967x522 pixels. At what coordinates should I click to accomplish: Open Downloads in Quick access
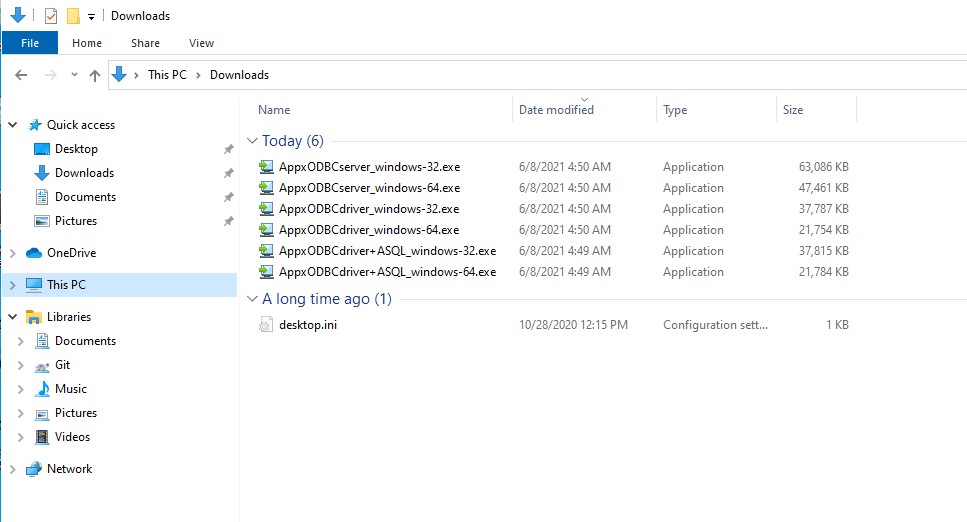click(x=84, y=173)
